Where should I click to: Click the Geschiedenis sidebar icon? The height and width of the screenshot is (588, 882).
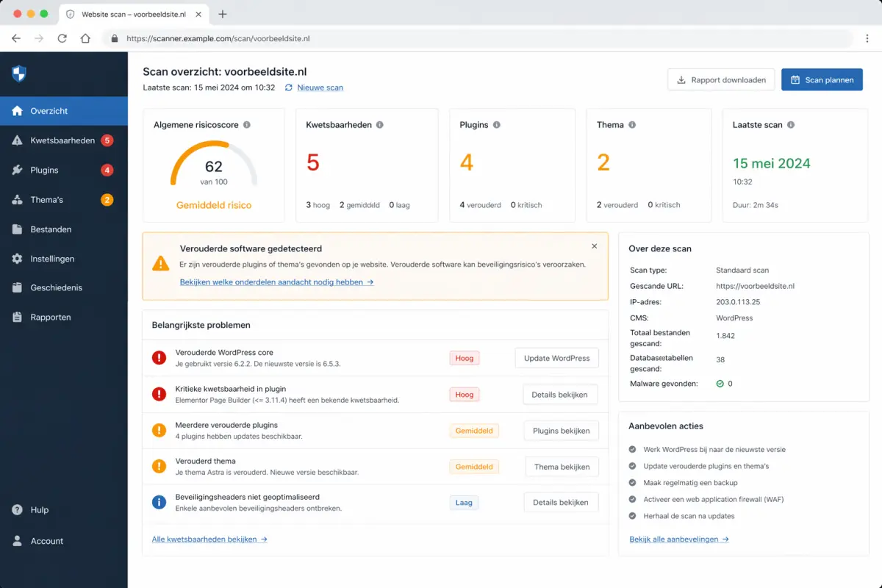pyautogui.click(x=18, y=288)
